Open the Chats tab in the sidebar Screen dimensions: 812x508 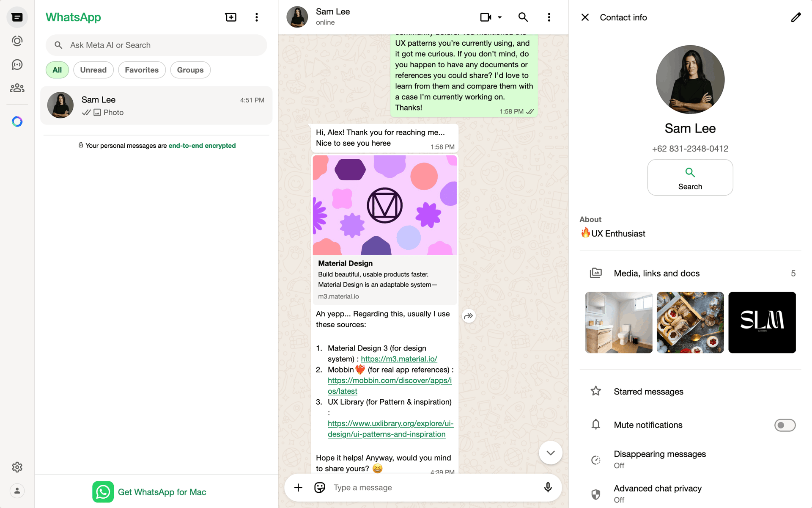pyautogui.click(x=17, y=17)
